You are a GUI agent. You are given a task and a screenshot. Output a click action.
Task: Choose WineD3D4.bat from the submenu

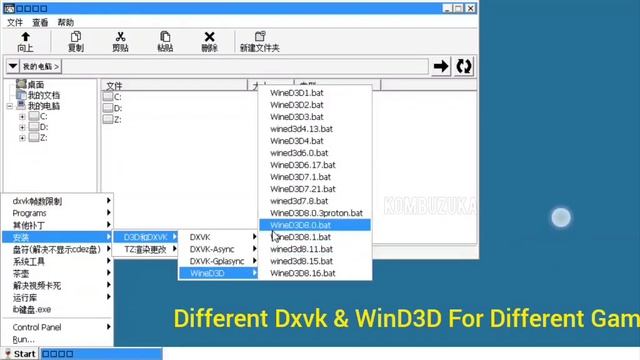(x=315, y=141)
